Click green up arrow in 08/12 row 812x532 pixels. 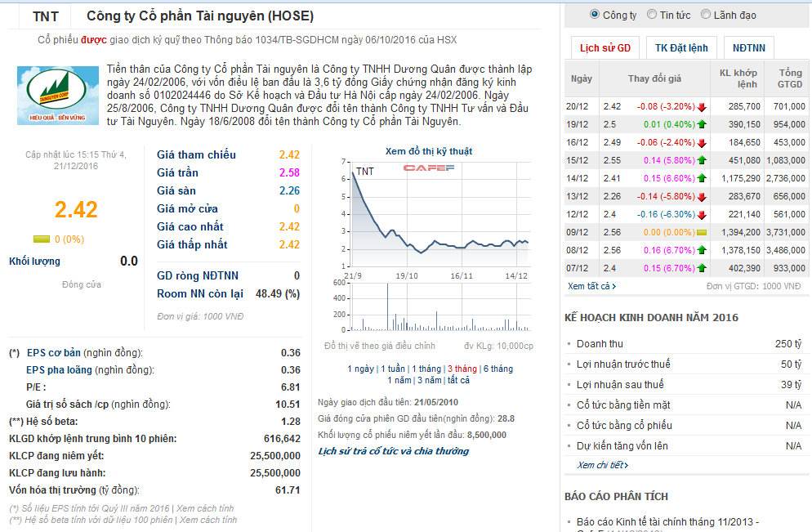click(x=702, y=250)
